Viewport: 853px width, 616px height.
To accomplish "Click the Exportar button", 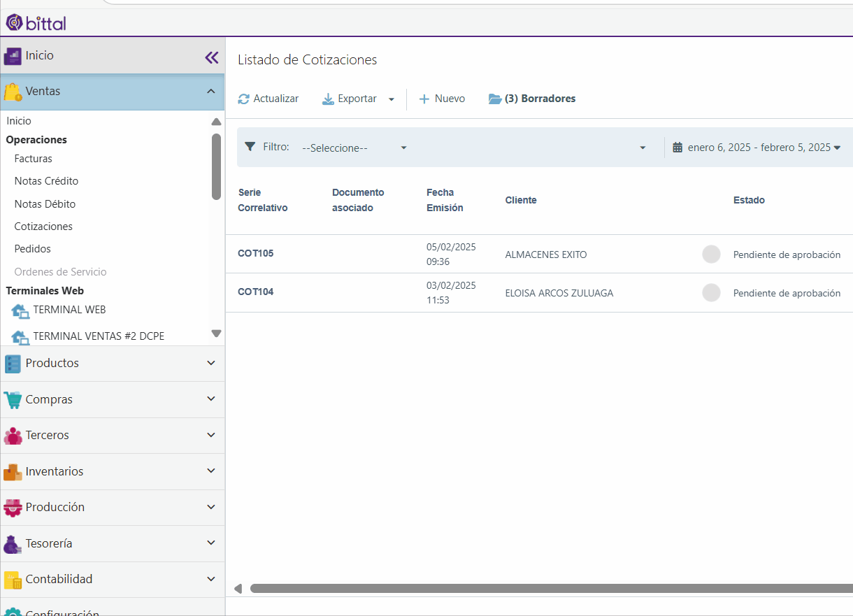I will [x=350, y=99].
